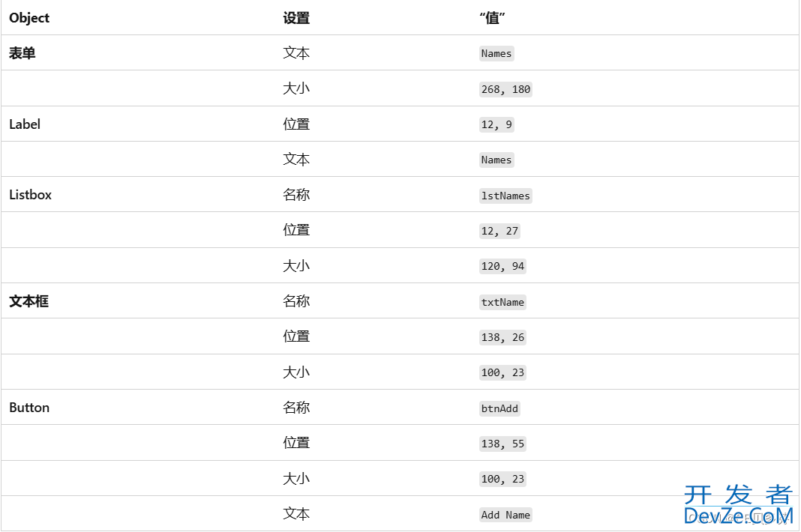Select the "Label" object cell

point(25,124)
